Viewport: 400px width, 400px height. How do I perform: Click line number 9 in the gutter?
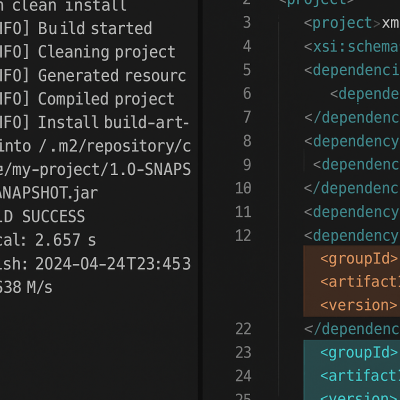(x=247, y=165)
